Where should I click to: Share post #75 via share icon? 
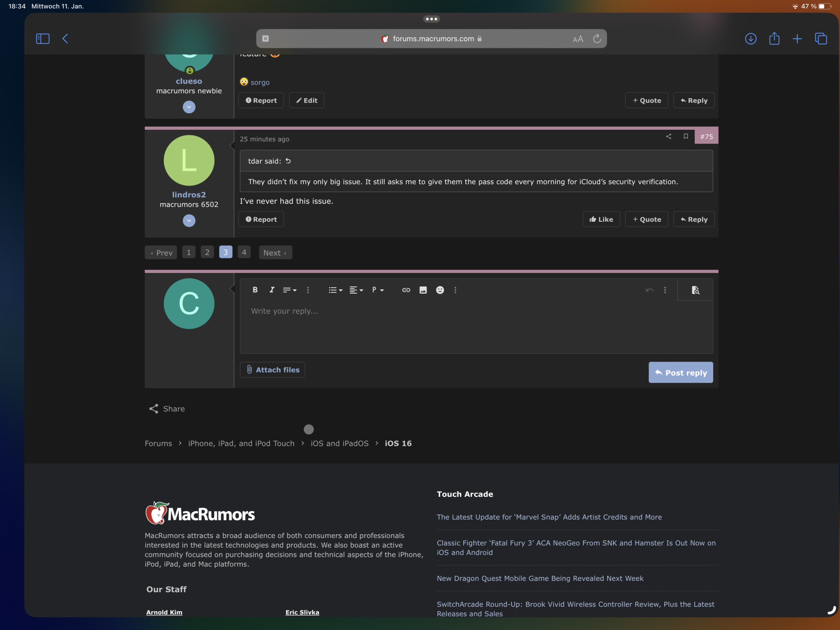[669, 136]
